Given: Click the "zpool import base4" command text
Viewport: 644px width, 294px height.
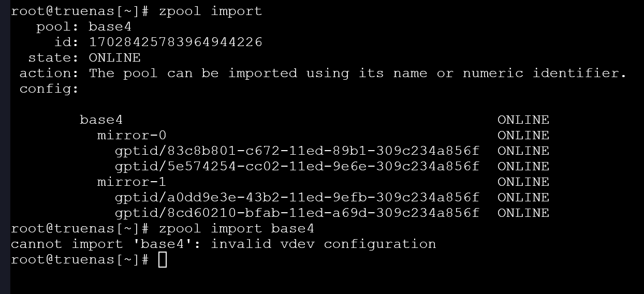Looking at the screenshot, I should (236, 228).
